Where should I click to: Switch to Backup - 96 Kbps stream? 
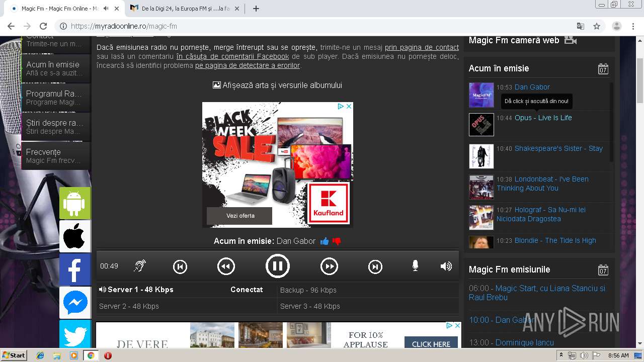tap(368, 290)
